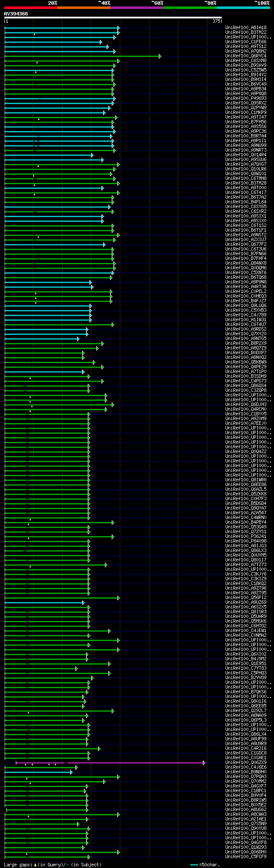Click the UniRef100_Q8IWR8 label
Viewport: 274px width, 868px height.
(x=246, y=480)
